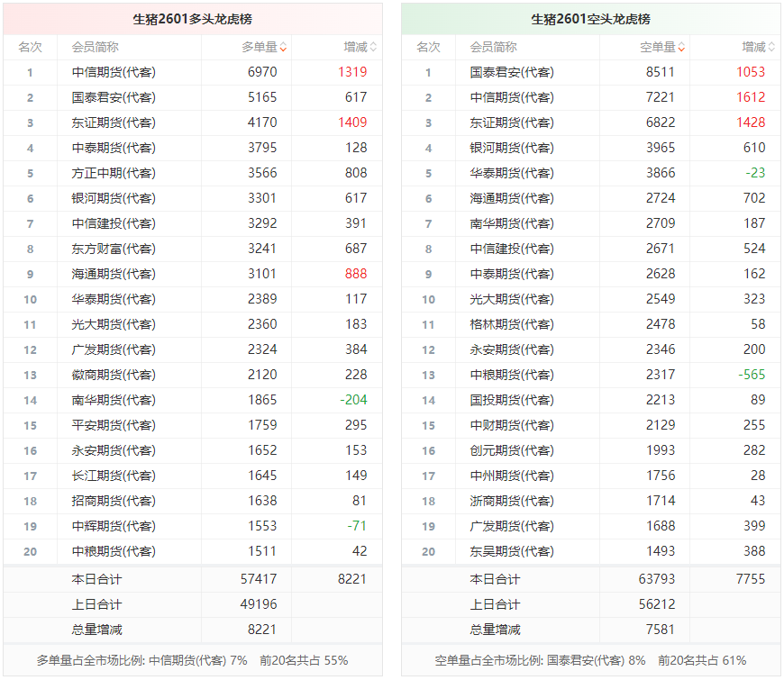
Task: Click green change value -565
Action: click(752, 375)
